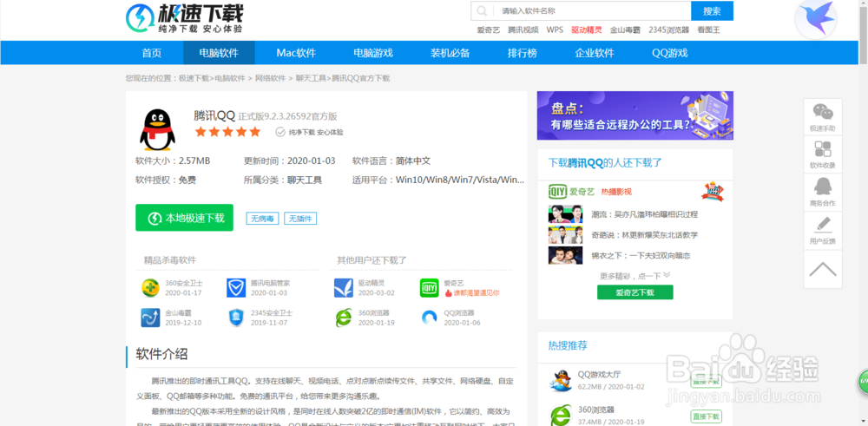Click 2345安全卫士 shield icon
The width and height of the screenshot is (868, 426).
coord(236,318)
